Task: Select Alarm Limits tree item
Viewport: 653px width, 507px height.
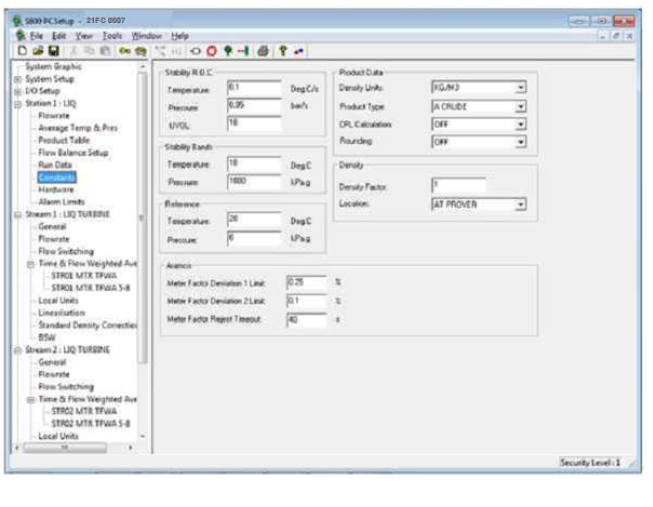Action: pyautogui.click(x=61, y=202)
